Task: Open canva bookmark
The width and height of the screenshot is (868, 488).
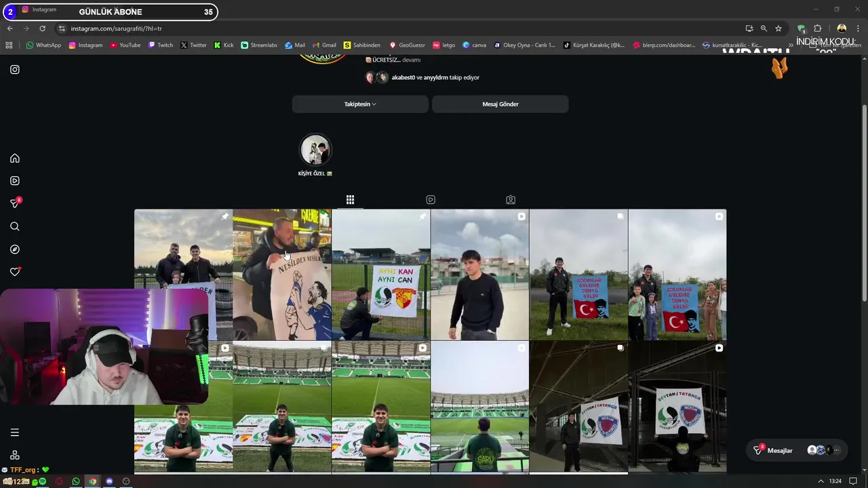Action: point(474,45)
